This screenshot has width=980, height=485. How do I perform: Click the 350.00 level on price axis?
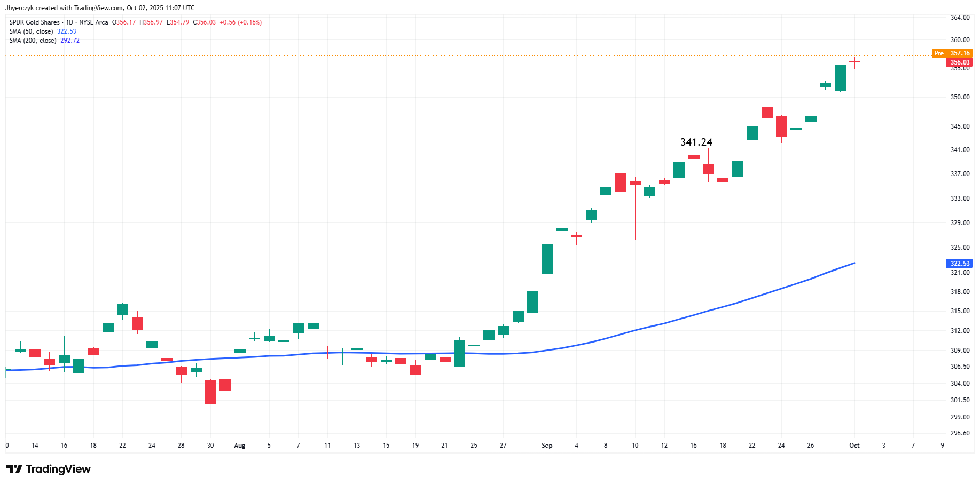[960, 97]
